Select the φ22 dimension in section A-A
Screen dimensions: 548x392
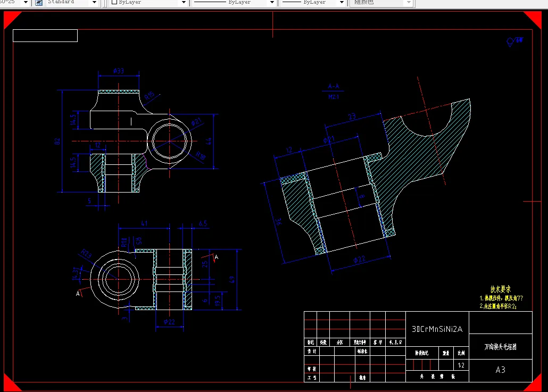[359, 259]
